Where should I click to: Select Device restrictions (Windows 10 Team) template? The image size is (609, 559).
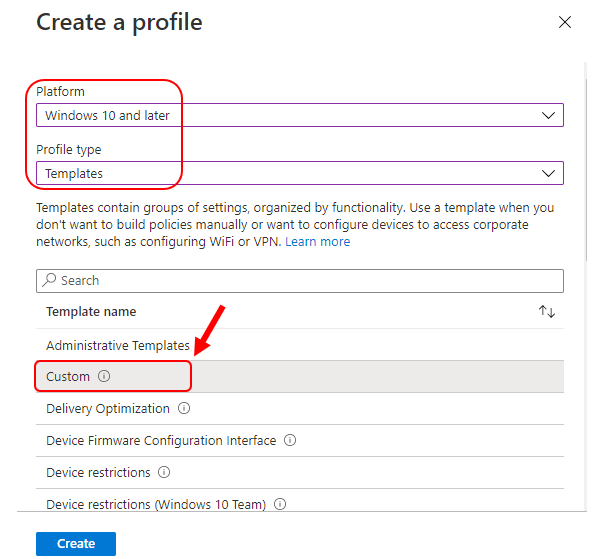coord(299,500)
